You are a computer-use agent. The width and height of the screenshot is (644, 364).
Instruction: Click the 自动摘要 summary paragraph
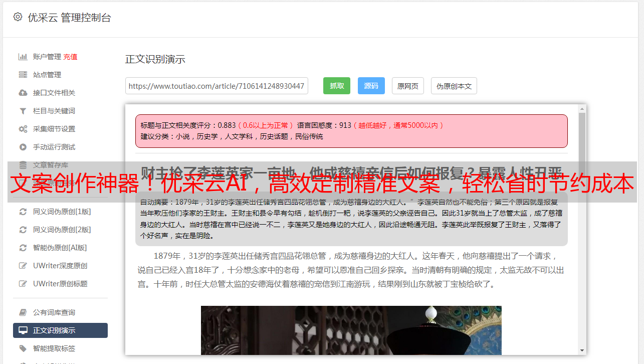click(351, 219)
